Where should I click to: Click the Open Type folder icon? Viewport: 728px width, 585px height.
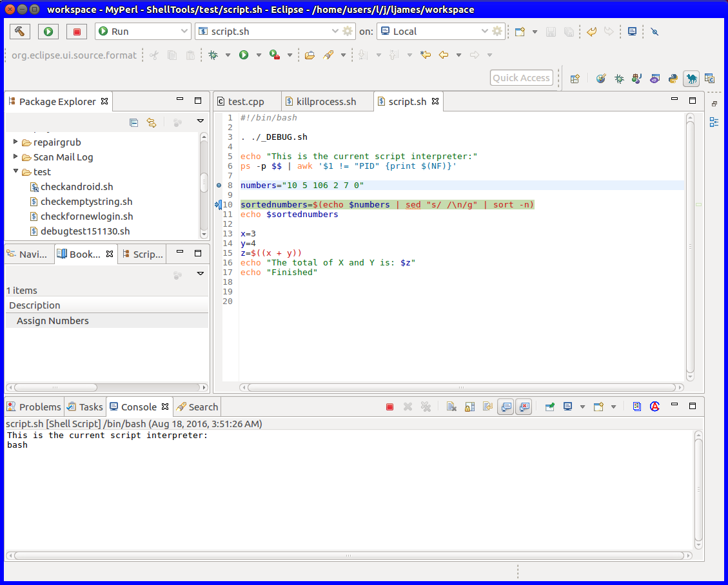tap(310, 55)
